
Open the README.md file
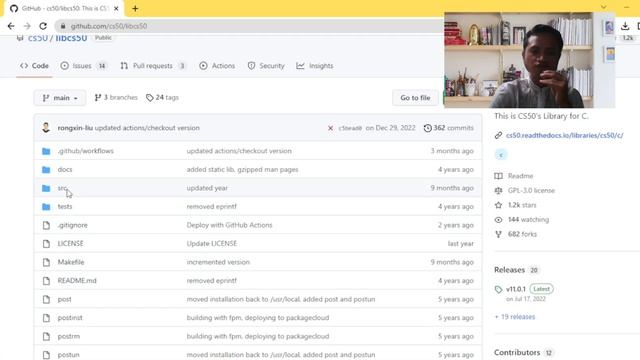click(77, 281)
